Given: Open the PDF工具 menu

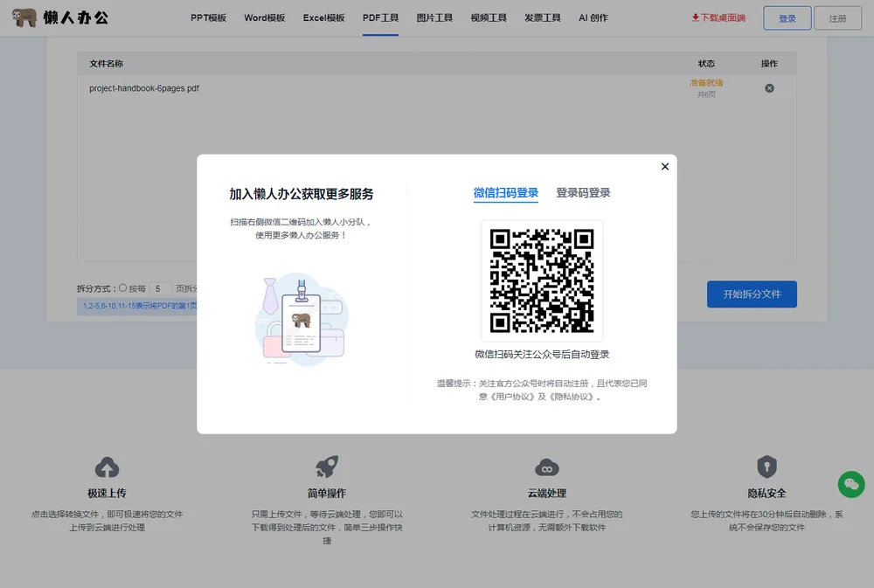Looking at the screenshot, I should [380, 17].
